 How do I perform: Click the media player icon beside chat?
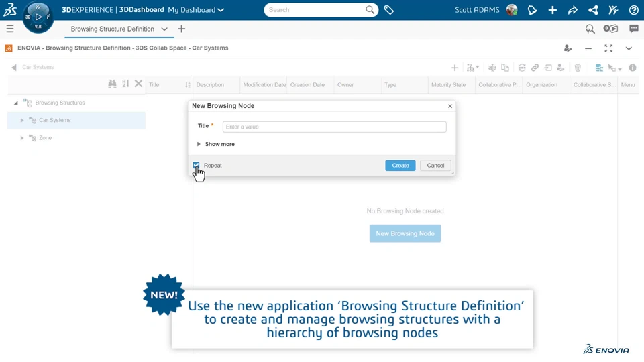610,29
